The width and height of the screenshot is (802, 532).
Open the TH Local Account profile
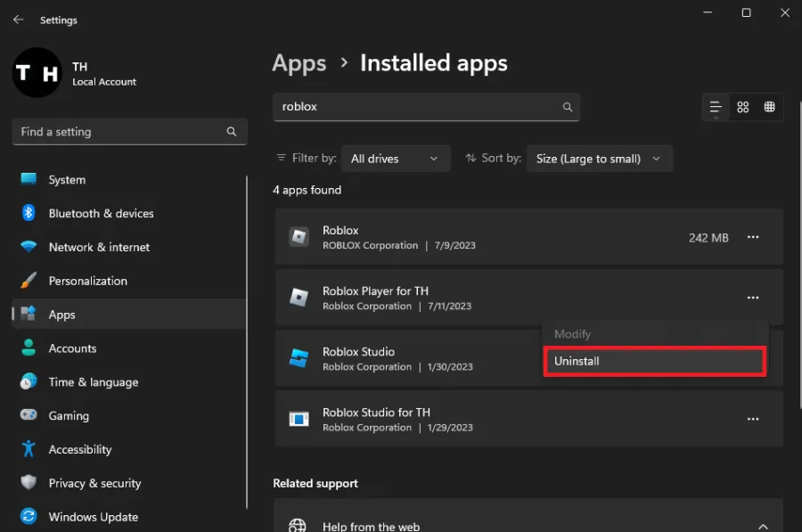(75, 73)
